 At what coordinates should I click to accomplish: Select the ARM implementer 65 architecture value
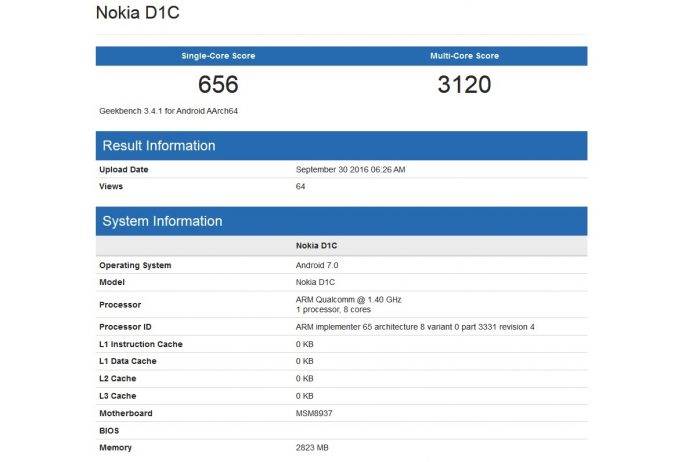[415, 327]
